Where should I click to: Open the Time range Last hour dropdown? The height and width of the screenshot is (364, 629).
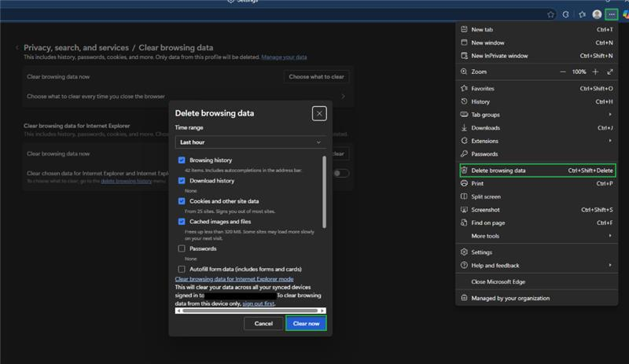coord(250,142)
